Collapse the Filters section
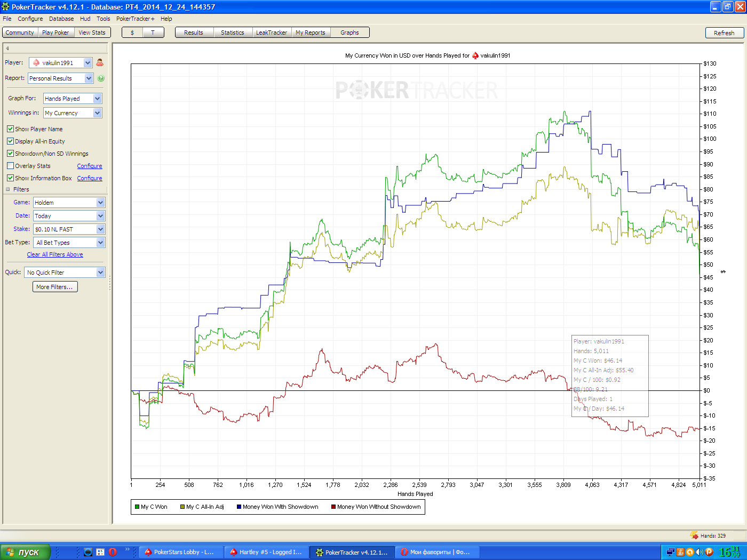Viewport: 747px width, 560px height. [8, 189]
